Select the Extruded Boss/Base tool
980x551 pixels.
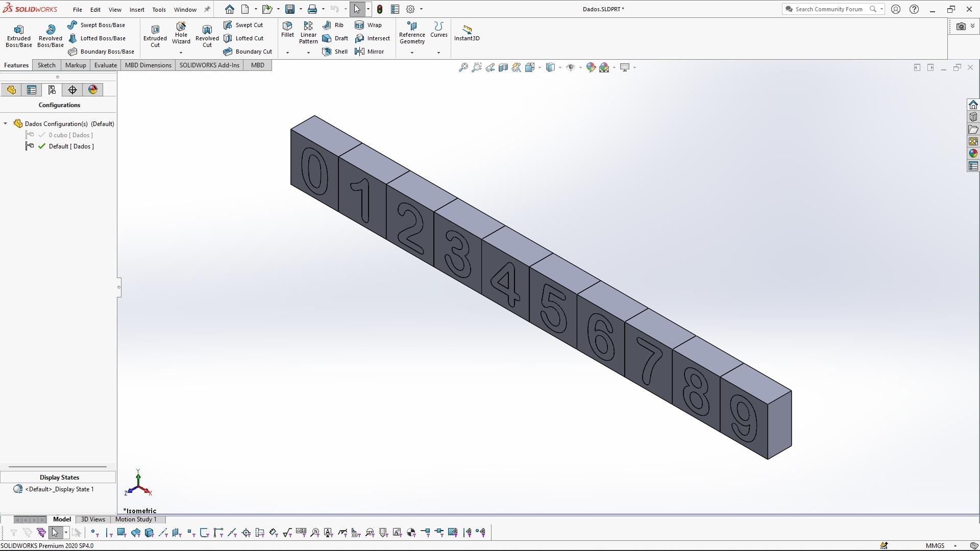coord(18,36)
